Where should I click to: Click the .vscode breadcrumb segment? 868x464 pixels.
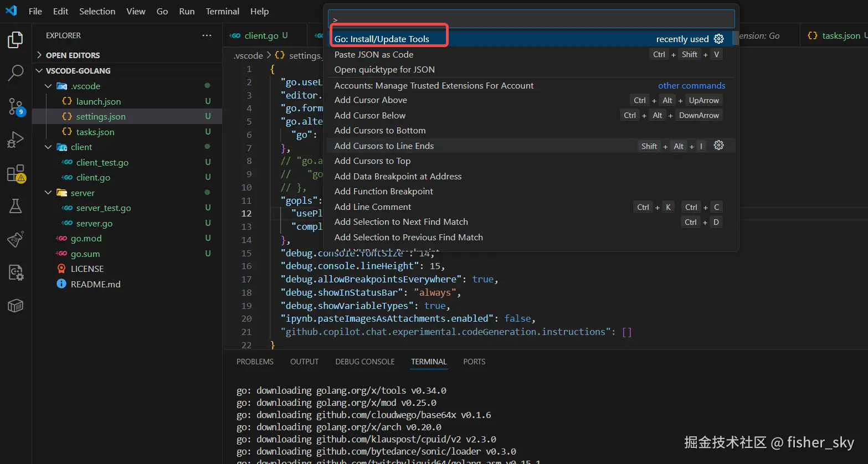(x=248, y=55)
